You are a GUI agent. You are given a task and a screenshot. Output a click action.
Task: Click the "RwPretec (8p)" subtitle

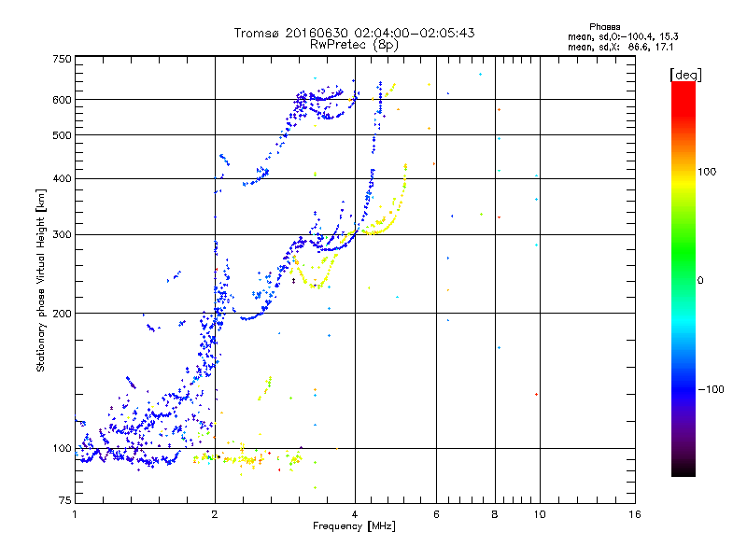(x=354, y=45)
